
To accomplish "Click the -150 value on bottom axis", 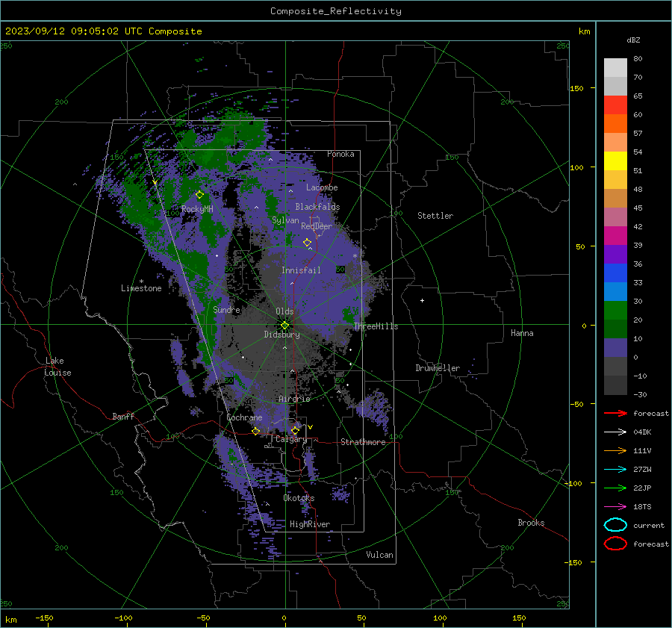I will pos(44,618).
